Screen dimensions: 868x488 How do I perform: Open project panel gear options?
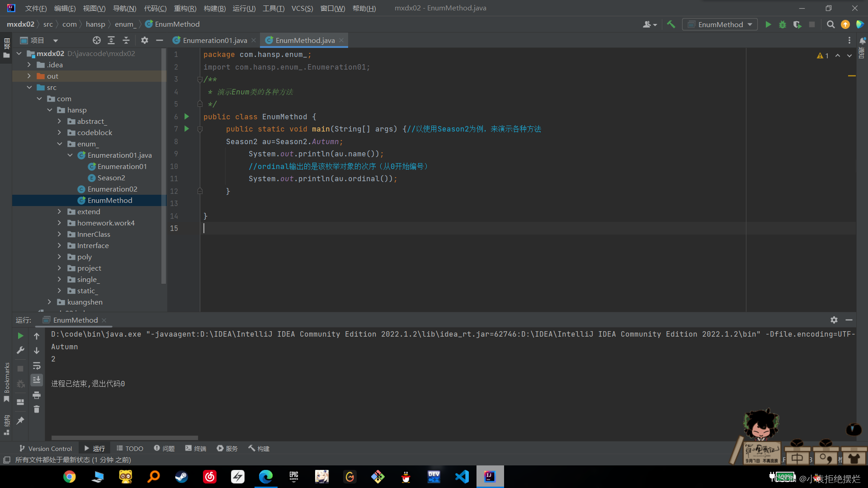click(x=145, y=40)
